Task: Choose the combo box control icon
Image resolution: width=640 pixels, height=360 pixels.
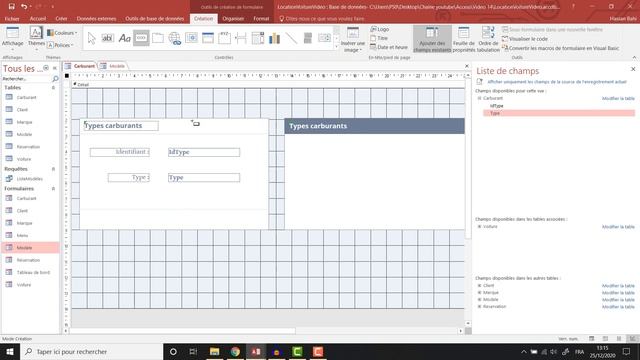Action: 258,38
